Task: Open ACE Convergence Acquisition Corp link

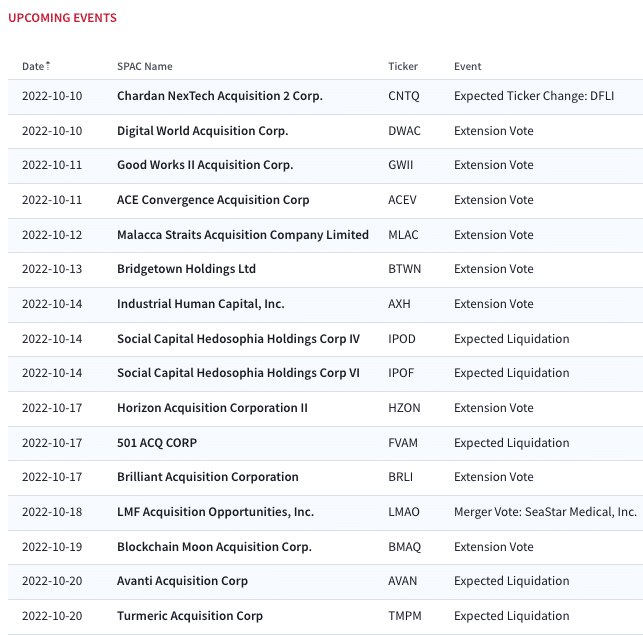Action: point(213,200)
